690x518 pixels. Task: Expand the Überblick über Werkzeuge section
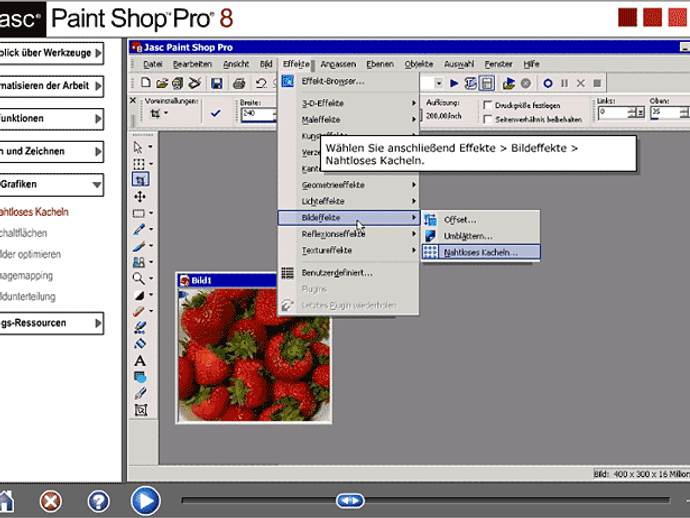pyautogui.click(x=51, y=53)
